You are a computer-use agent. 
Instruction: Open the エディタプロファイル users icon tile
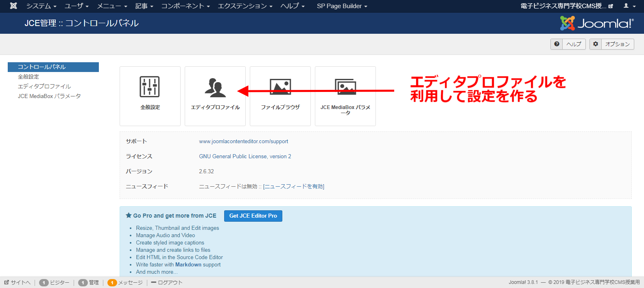click(x=215, y=96)
